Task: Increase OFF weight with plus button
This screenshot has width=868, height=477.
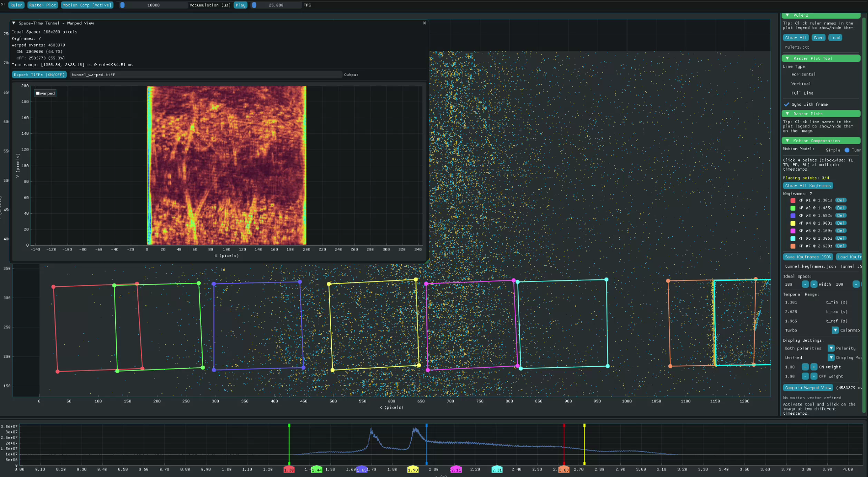Action: tap(814, 377)
